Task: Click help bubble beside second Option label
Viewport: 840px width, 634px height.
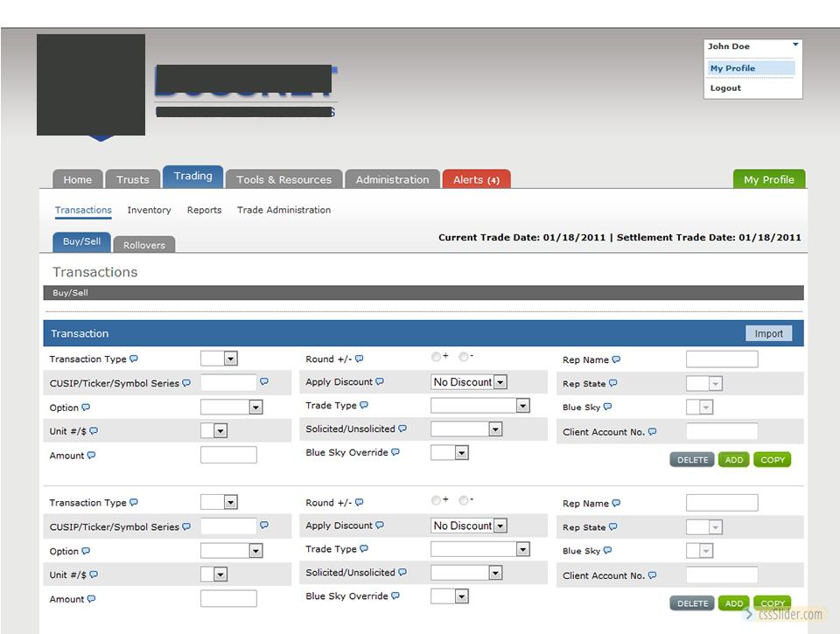Action: point(86,550)
